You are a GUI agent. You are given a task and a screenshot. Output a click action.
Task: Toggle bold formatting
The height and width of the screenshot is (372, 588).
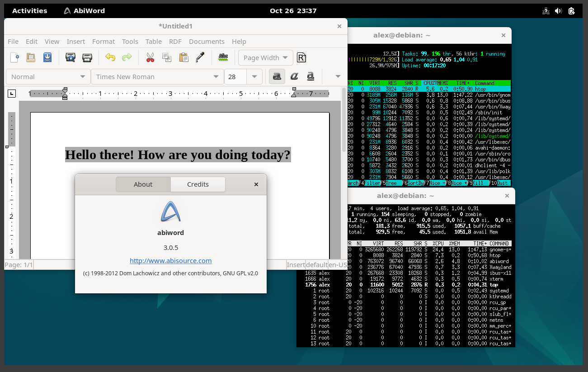277,76
